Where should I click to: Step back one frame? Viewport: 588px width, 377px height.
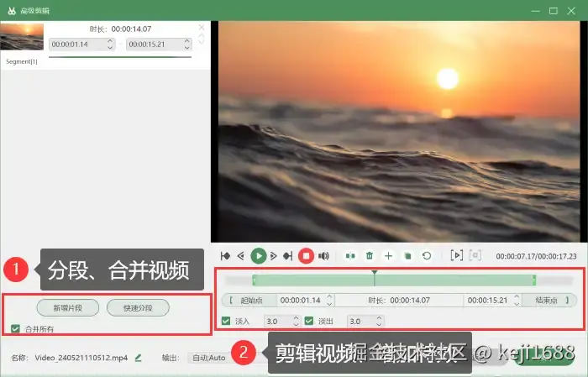tap(241, 256)
